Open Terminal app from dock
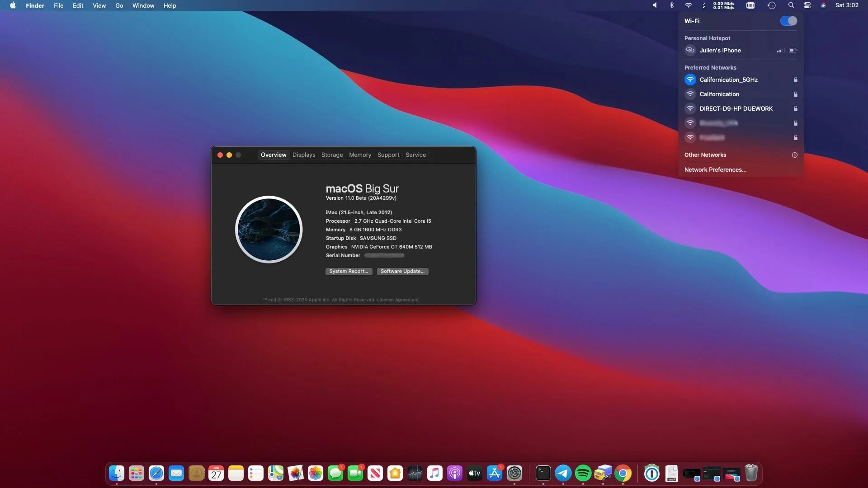This screenshot has width=868, height=488. (543, 473)
